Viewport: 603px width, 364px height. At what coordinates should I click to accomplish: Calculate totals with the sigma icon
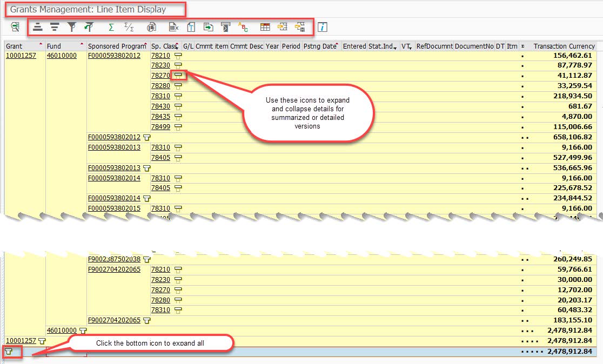click(111, 27)
